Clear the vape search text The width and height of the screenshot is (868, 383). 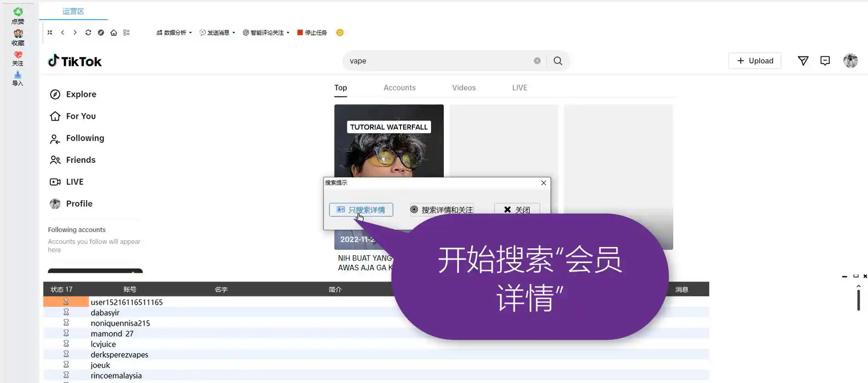pos(537,61)
